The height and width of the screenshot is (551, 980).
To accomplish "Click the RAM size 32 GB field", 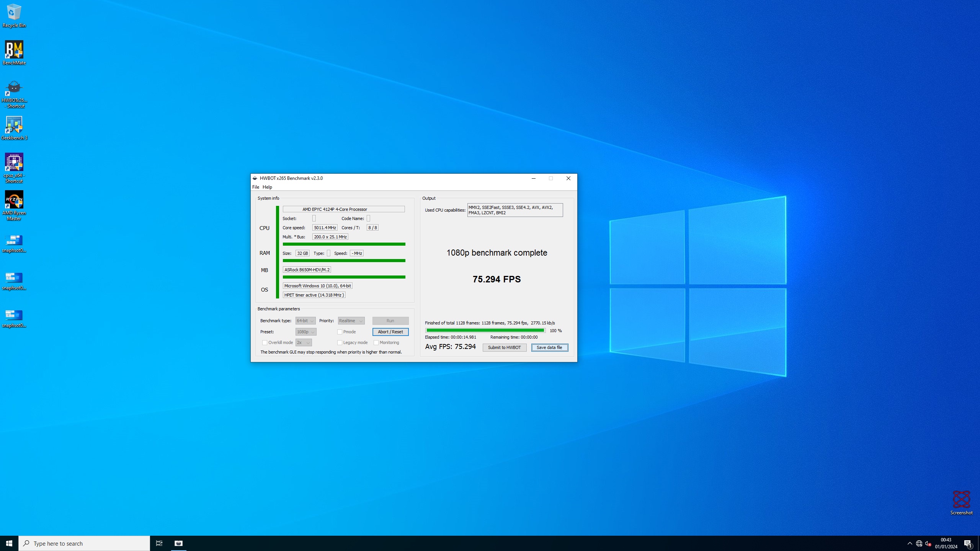I will (302, 253).
